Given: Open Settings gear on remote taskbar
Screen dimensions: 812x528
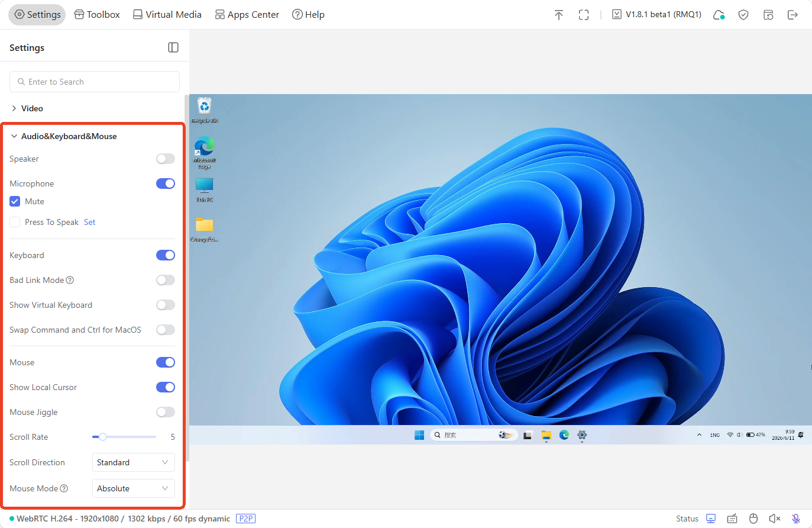Looking at the screenshot, I should pyautogui.click(x=582, y=435).
